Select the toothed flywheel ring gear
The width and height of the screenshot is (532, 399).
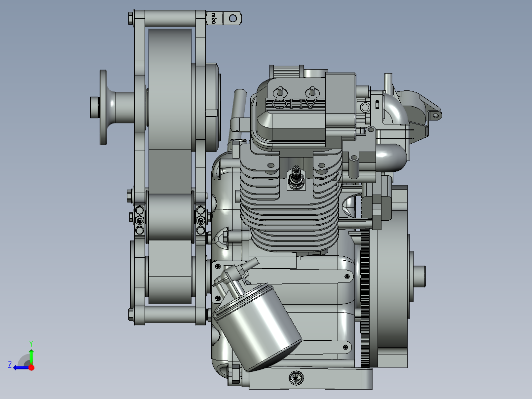coord(365,299)
